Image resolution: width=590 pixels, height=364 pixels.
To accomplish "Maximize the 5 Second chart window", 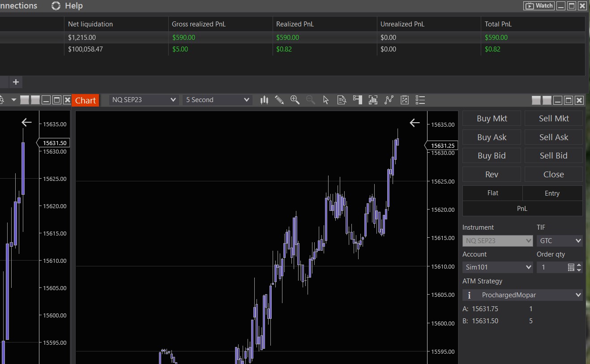I will (569, 100).
